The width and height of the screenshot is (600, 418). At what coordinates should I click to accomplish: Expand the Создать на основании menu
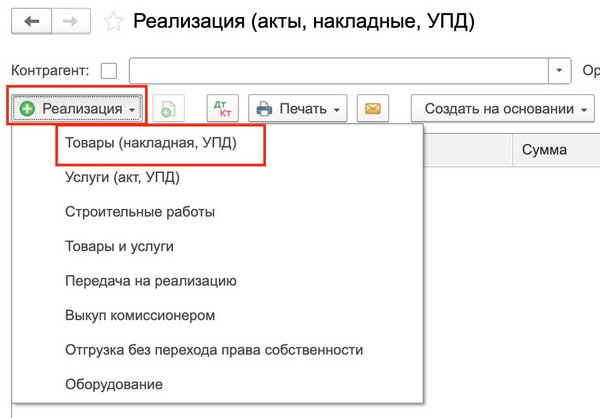[x=505, y=108]
